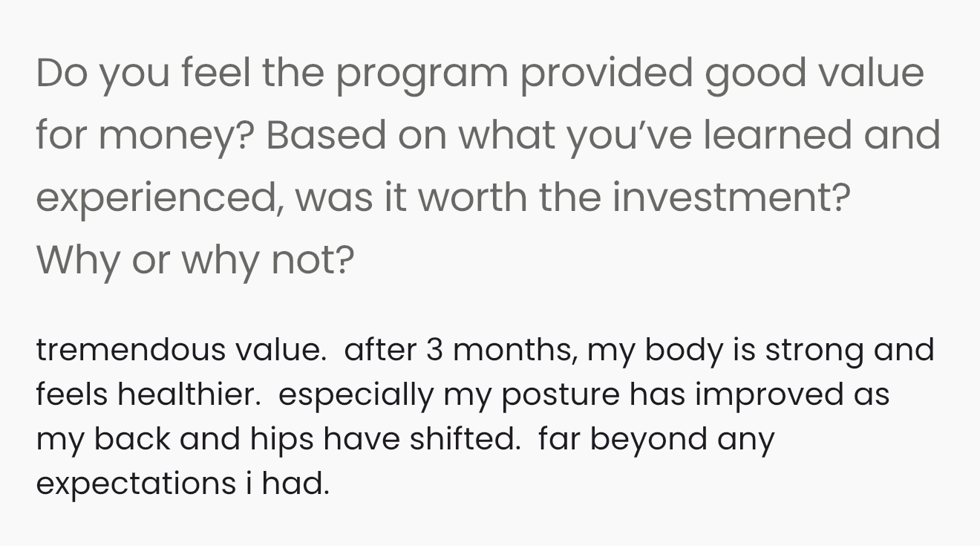
Task: Click the "Why or why not?" line
Action: click(195, 259)
